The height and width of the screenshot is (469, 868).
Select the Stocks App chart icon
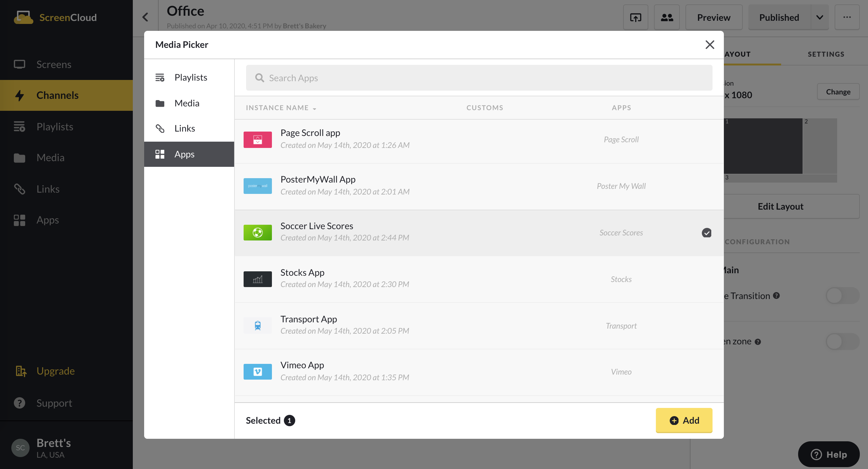click(x=257, y=279)
